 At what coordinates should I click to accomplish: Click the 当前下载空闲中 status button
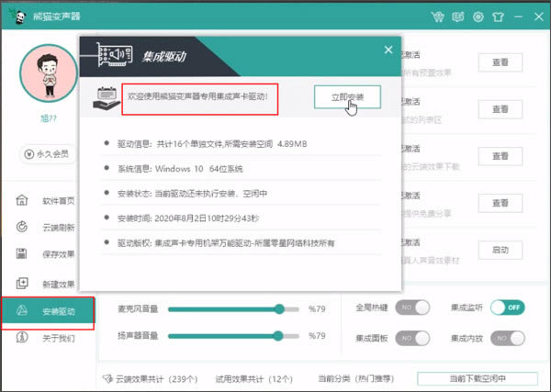point(478,378)
